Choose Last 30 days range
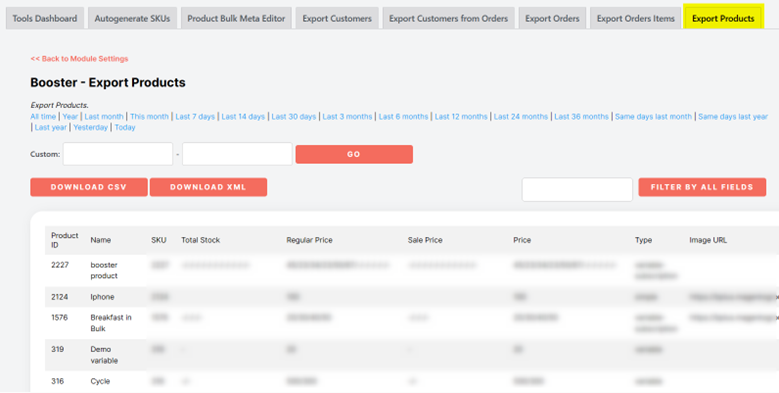The width and height of the screenshot is (779, 393). [294, 116]
